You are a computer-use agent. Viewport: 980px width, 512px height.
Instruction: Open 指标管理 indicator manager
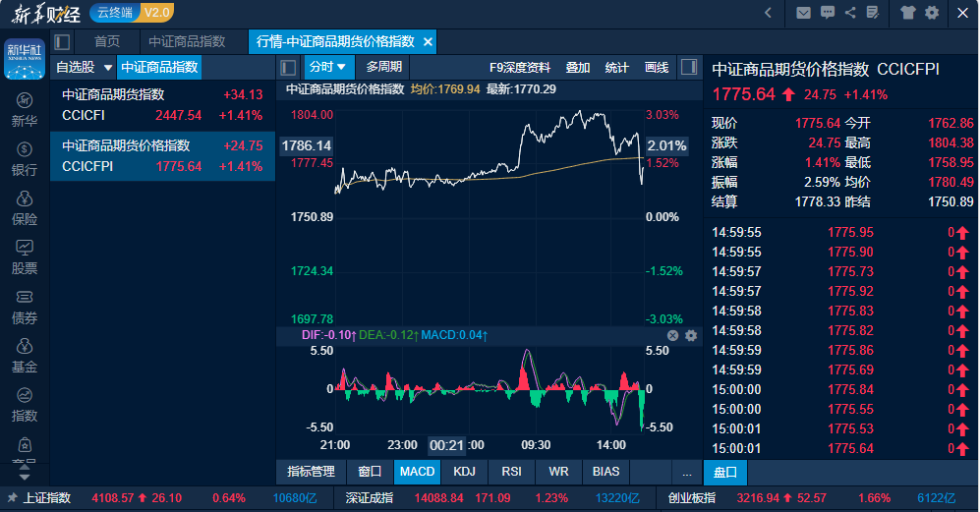[x=311, y=472]
